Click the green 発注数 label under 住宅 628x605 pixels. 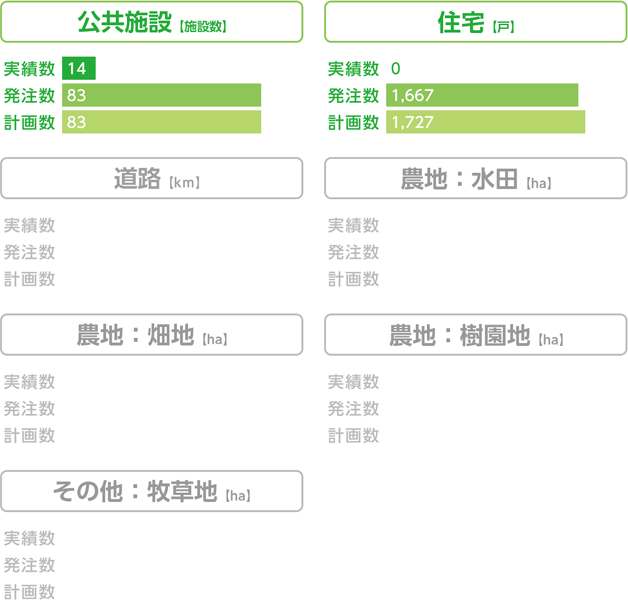coord(353,96)
